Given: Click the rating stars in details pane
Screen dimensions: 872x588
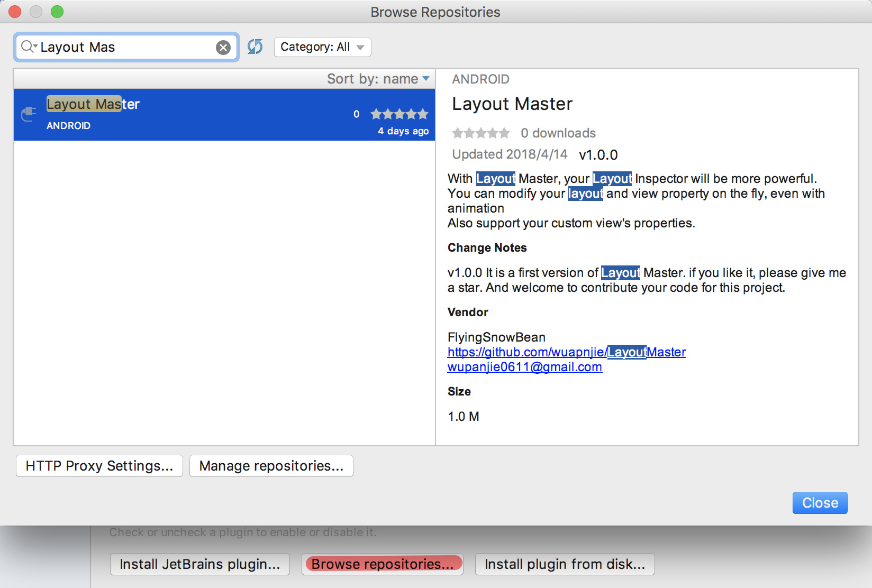Looking at the screenshot, I should (x=481, y=133).
